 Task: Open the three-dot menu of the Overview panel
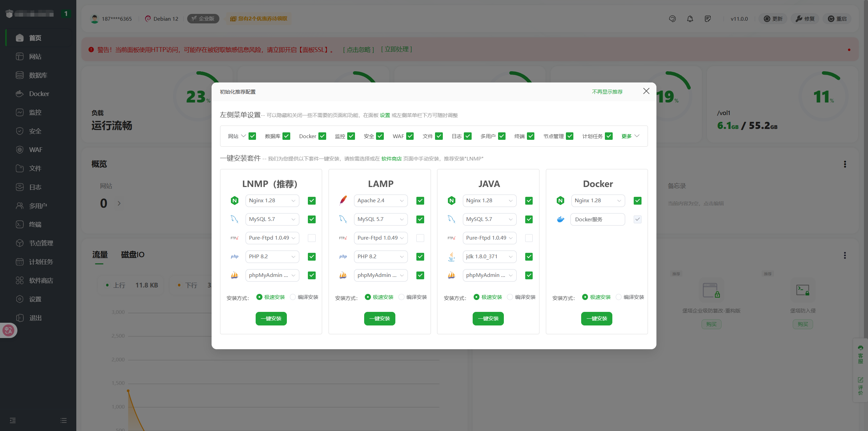point(845,164)
